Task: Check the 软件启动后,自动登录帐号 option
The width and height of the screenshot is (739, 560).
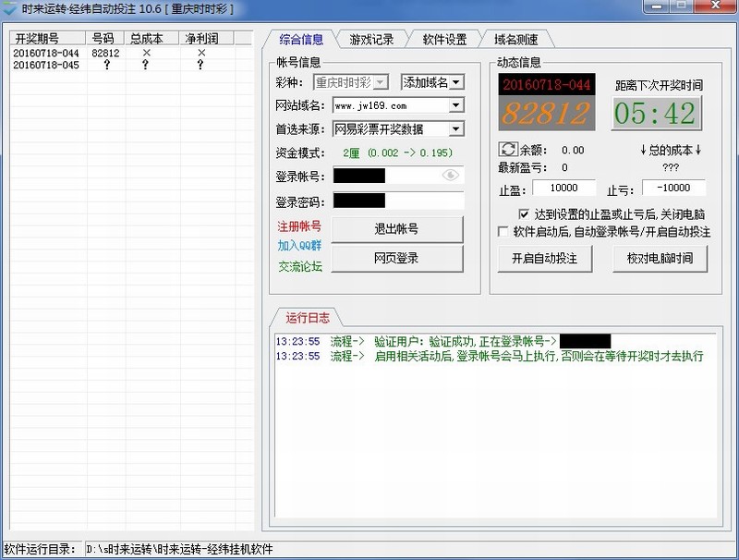Action: (x=503, y=232)
